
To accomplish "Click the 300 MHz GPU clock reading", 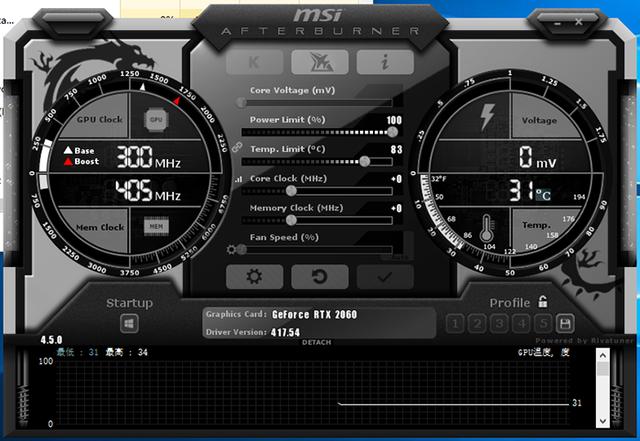I will pos(149,158).
